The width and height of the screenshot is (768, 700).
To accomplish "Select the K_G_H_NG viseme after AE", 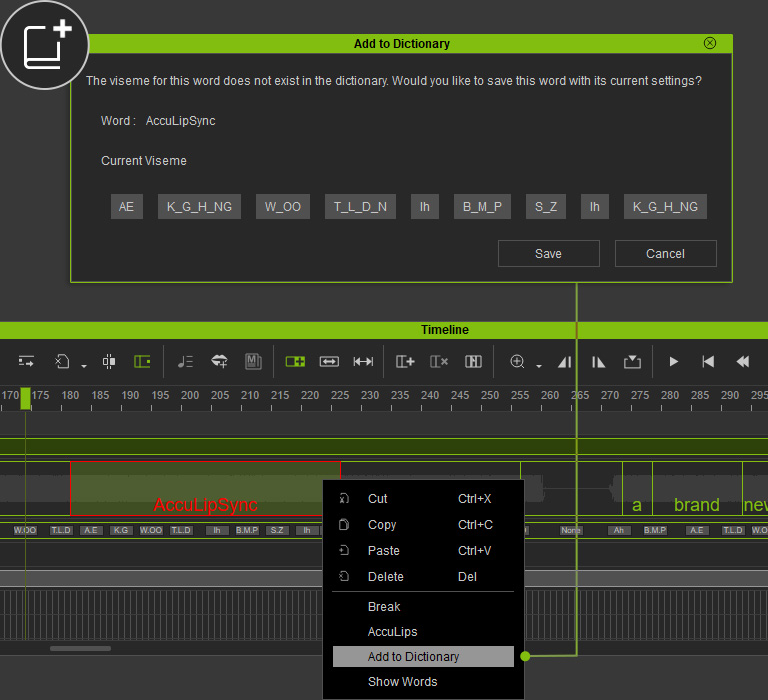I will [199, 207].
